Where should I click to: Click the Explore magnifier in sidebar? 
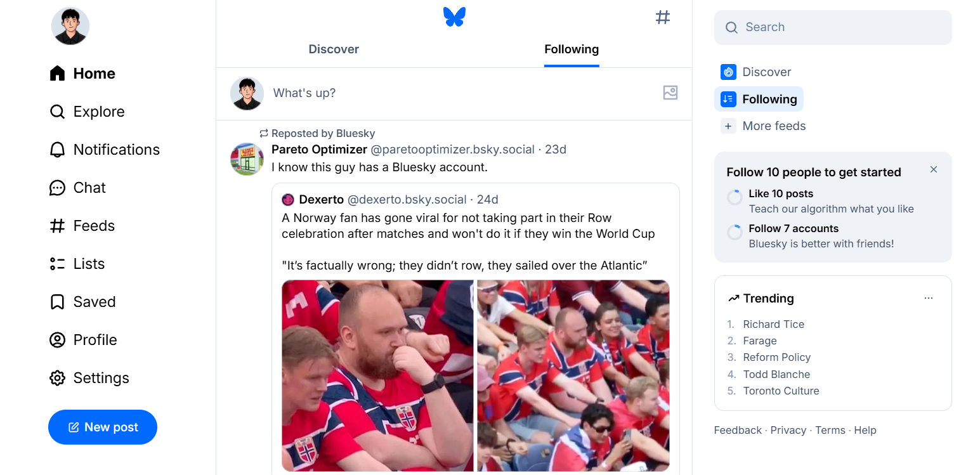[x=57, y=112]
